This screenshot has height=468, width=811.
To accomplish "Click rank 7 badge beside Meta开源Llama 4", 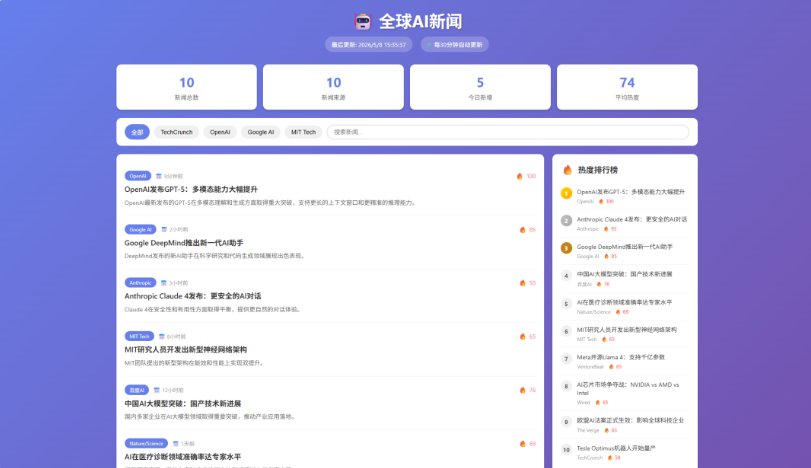I will [x=566, y=358].
